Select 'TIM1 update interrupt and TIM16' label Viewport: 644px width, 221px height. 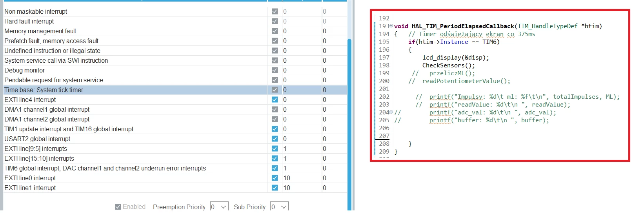tap(69, 129)
